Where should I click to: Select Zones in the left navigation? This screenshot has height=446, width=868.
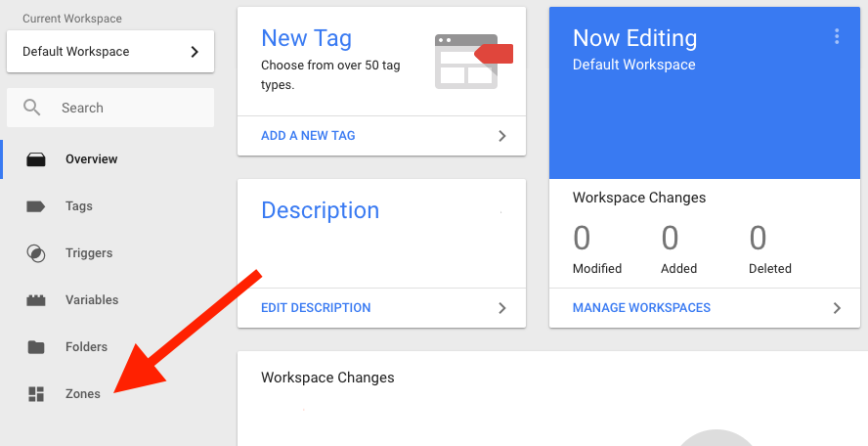pyautogui.click(x=83, y=394)
